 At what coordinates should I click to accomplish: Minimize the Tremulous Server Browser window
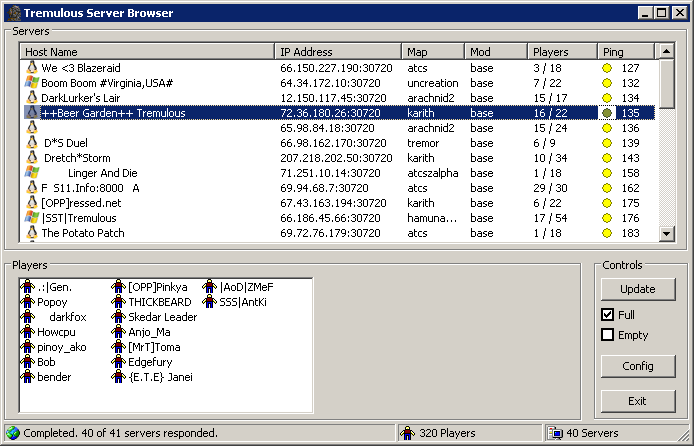coord(645,13)
